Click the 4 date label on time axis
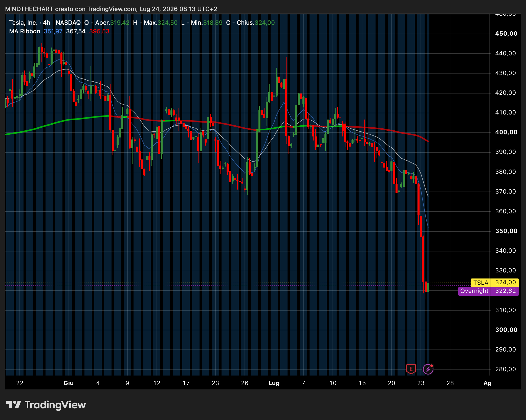526x420 pixels. point(98,383)
